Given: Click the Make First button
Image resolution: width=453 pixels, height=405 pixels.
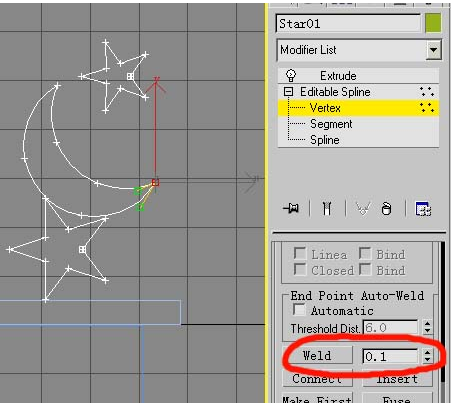Looking at the screenshot, I should point(317,399).
